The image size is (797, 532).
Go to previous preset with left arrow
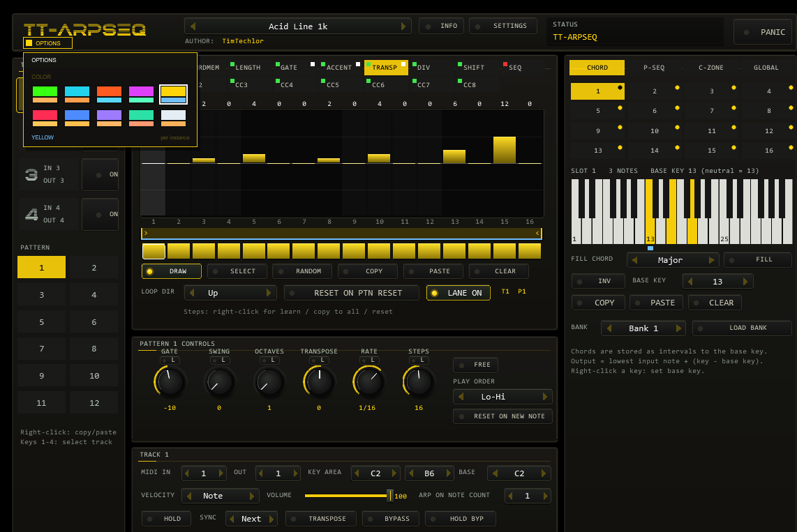click(x=193, y=26)
